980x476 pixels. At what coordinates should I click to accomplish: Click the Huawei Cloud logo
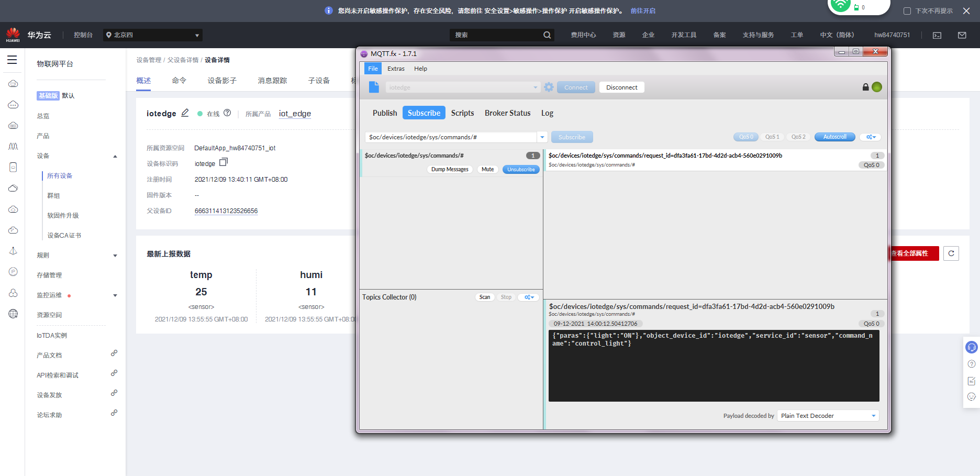(13, 35)
